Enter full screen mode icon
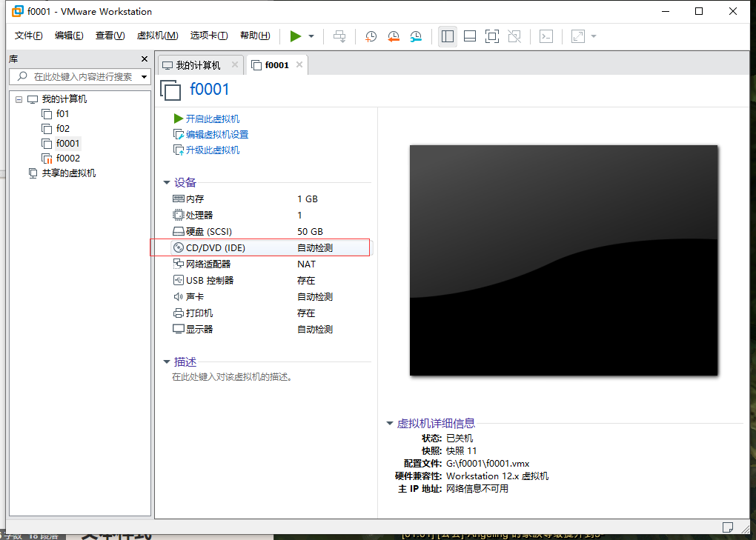The height and width of the screenshot is (540, 756). click(x=492, y=36)
